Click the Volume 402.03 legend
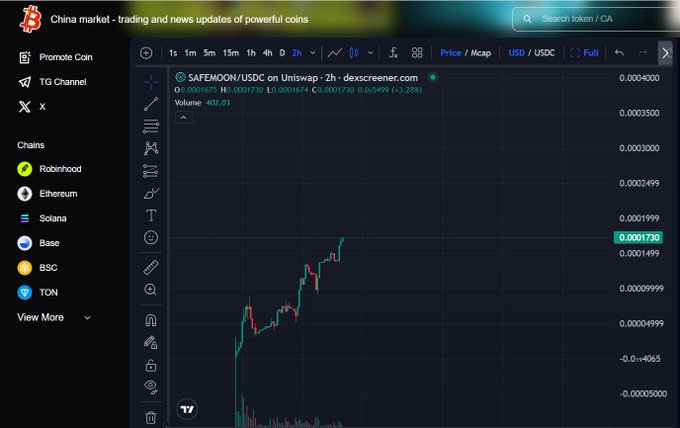Image resolution: width=680 pixels, height=428 pixels. 202,103
